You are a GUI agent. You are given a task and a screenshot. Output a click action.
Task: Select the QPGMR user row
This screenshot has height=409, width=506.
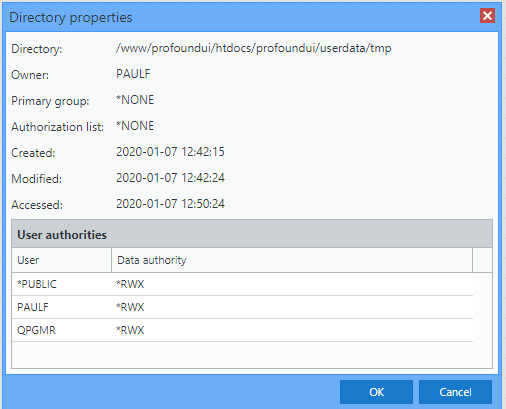pos(242,330)
